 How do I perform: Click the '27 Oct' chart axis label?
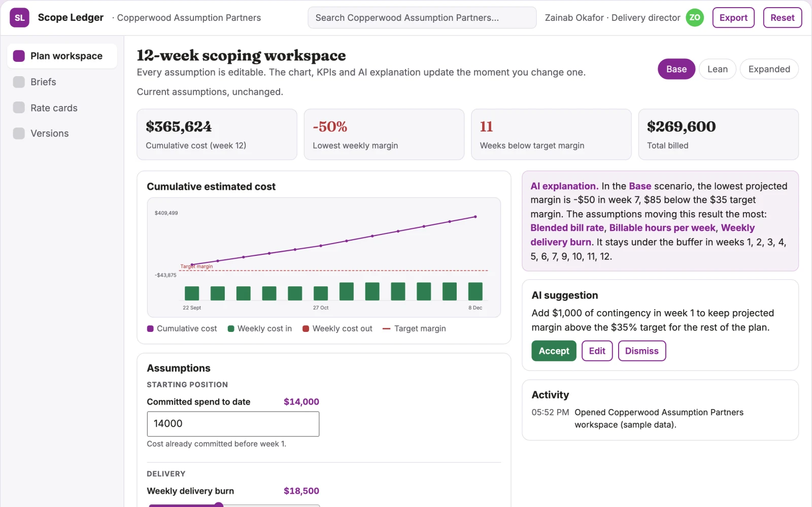click(x=321, y=308)
